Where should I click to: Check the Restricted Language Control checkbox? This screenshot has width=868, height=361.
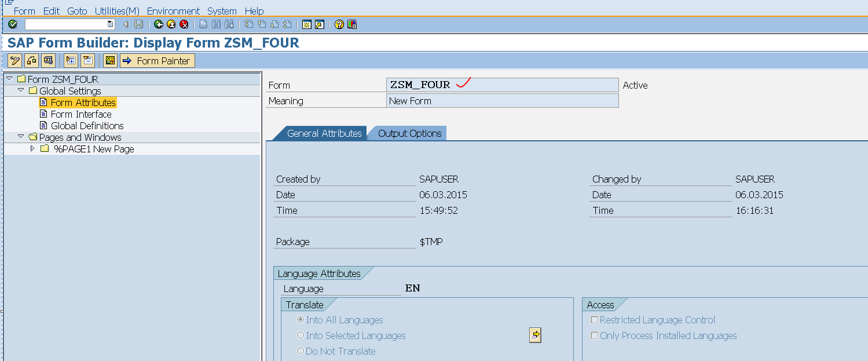click(x=594, y=320)
